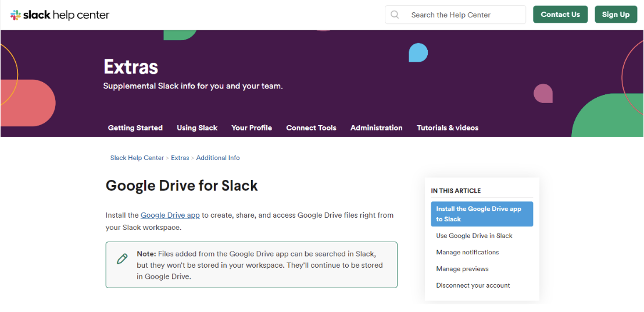Jump to Use Google Drive in Slack
The image size is (644, 312).
pos(474,236)
